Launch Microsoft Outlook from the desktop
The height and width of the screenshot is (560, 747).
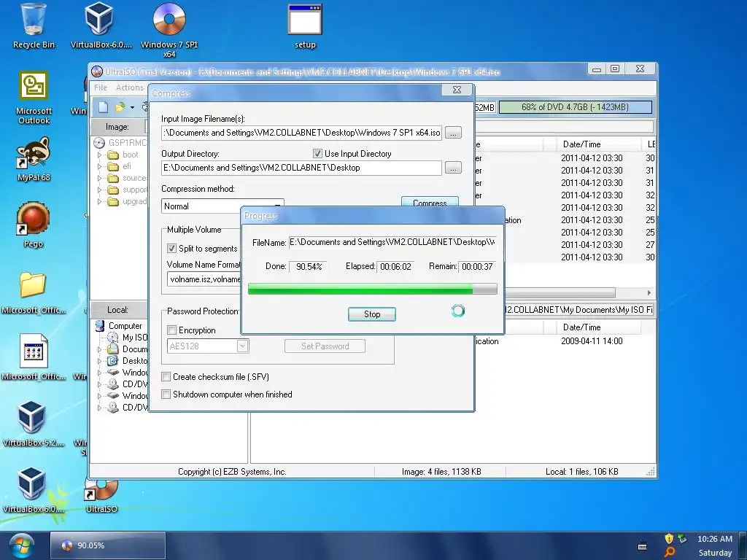click(x=34, y=98)
